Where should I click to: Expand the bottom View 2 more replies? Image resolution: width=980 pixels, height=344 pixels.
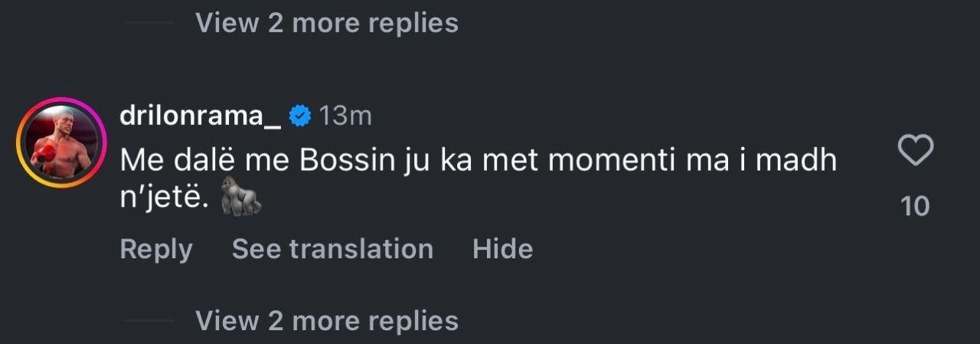(327, 320)
